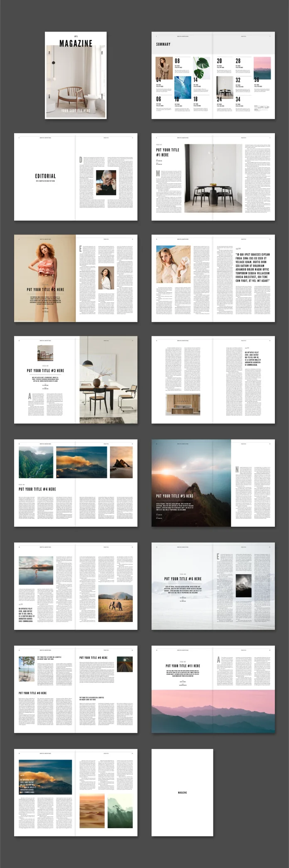289x868 pixels.
Task: Click the "Put Your Title #4 Here" heading
Action: (x=37, y=489)
